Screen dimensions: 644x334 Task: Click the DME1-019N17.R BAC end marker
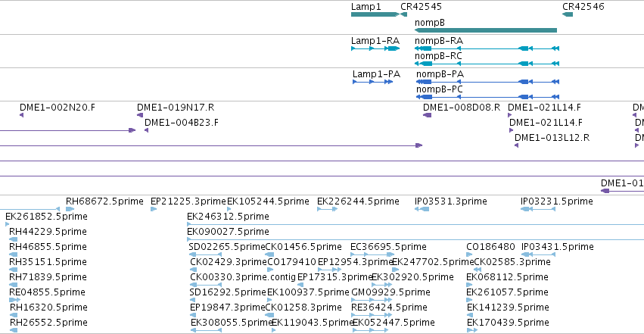pyautogui.click(x=140, y=115)
